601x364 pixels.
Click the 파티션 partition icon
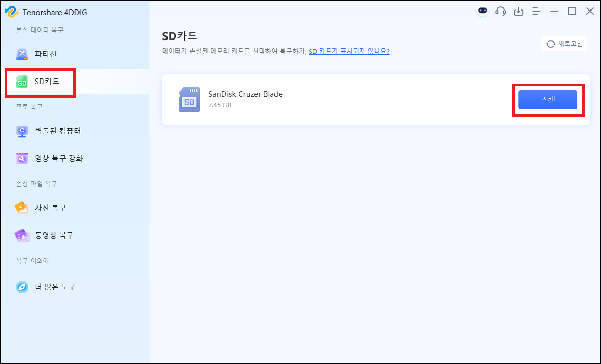click(22, 54)
